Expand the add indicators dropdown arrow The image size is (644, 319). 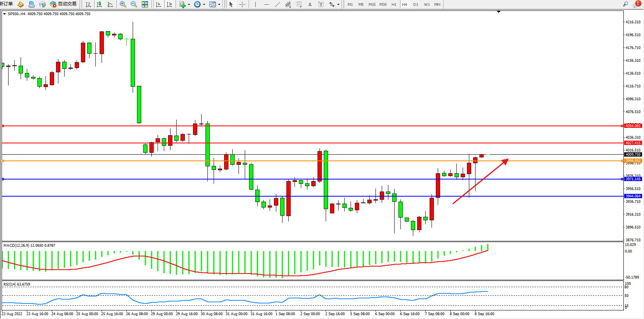[x=189, y=5]
